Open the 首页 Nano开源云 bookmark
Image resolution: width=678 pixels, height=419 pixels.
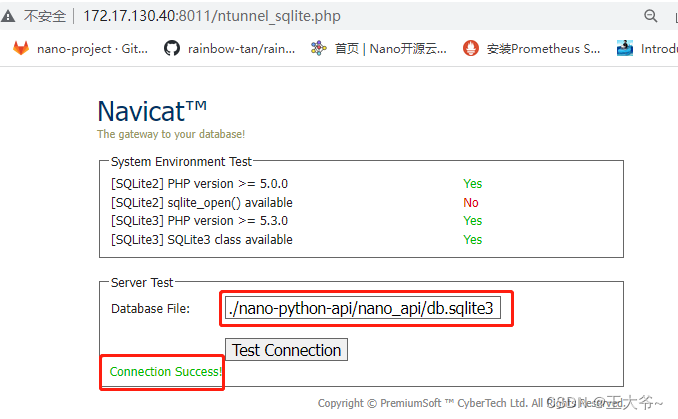point(378,48)
